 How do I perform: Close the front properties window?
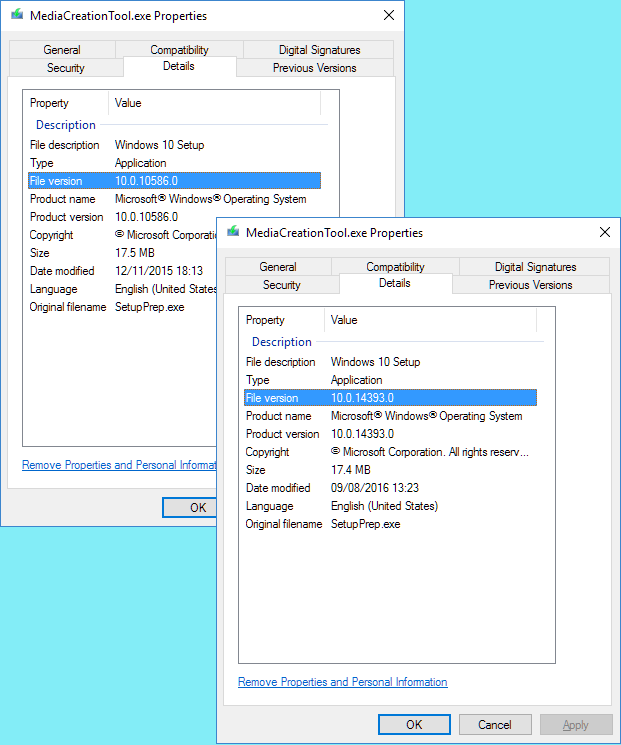click(605, 232)
